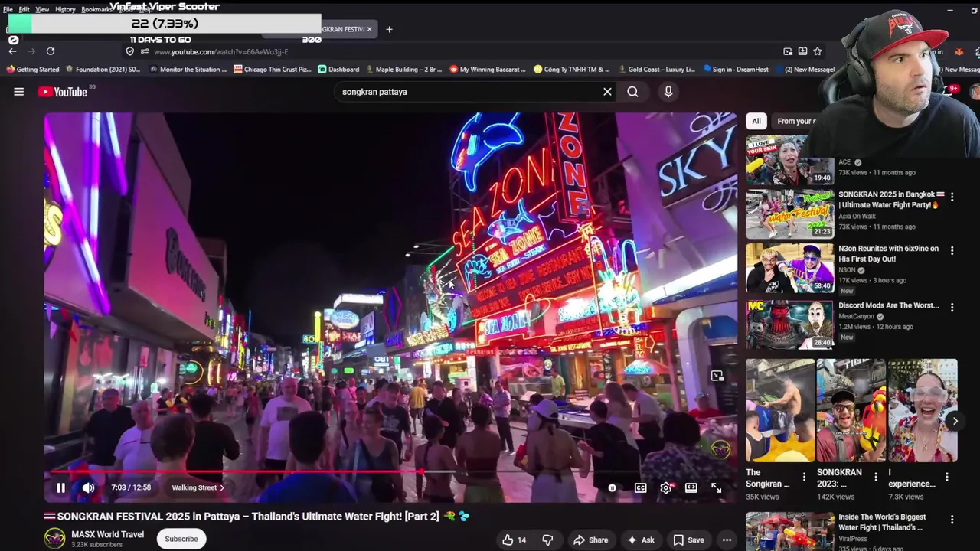This screenshot has height=551, width=980.
Task: Click the Share button
Action: (x=590, y=540)
